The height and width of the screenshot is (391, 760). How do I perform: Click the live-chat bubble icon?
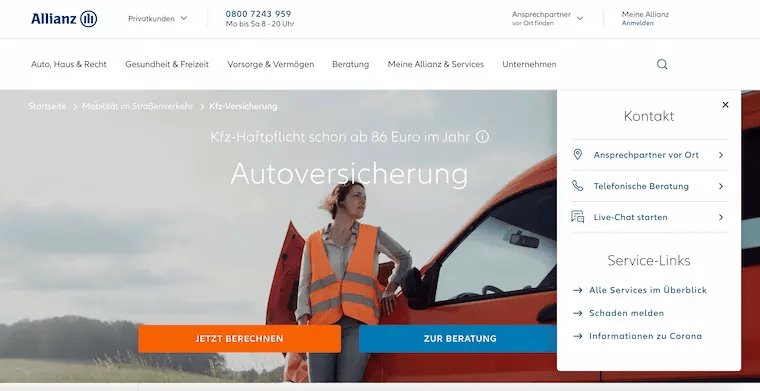click(578, 217)
